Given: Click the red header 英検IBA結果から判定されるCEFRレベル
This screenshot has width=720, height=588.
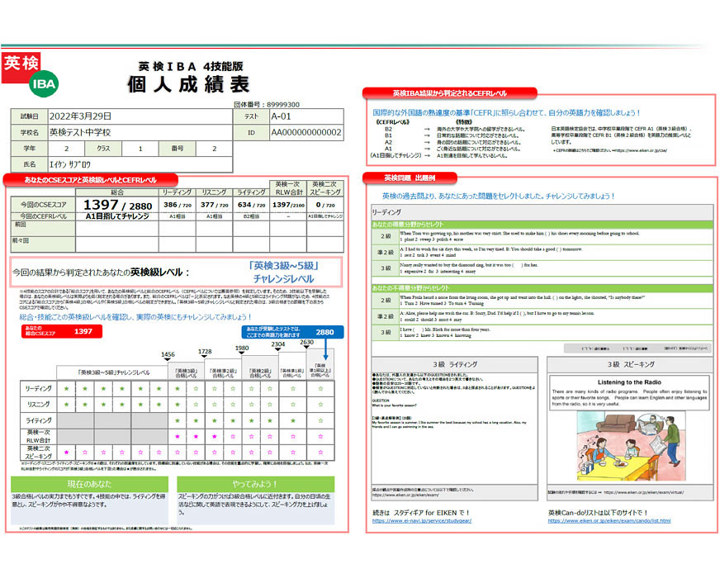Looking at the screenshot, I should pos(449,93).
